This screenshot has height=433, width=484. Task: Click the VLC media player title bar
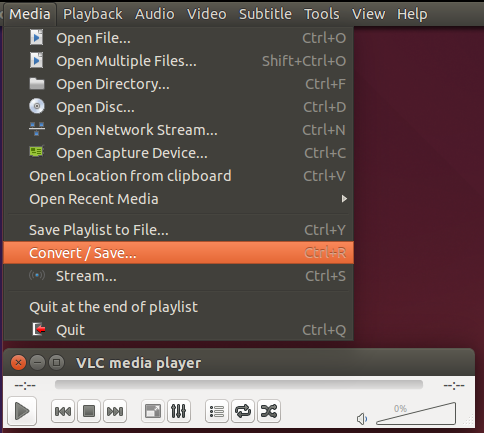[x=239, y=362]
